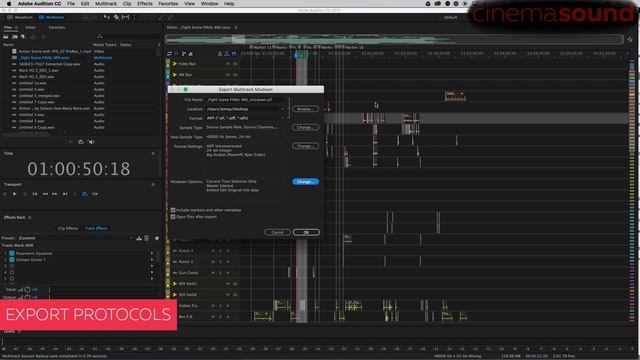Viewport: 640px width, 360px height.
Task: Open the File menu
Action: [71, 4]
